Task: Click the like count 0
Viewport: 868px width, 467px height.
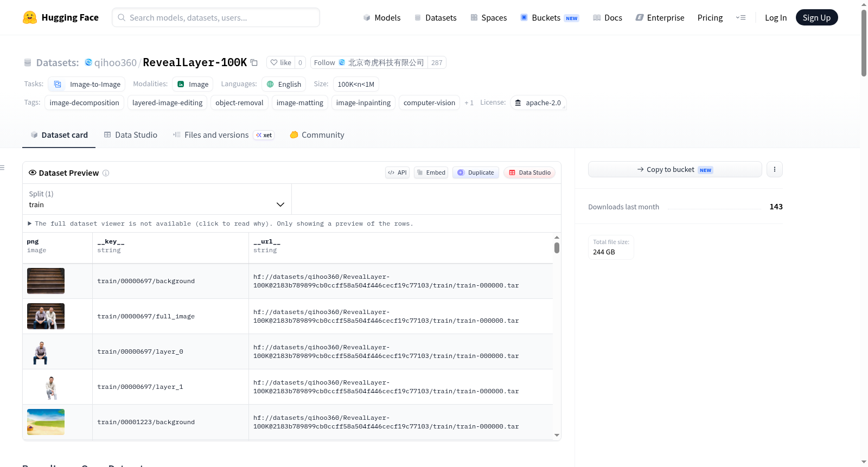Action: (x=300, y=62)
